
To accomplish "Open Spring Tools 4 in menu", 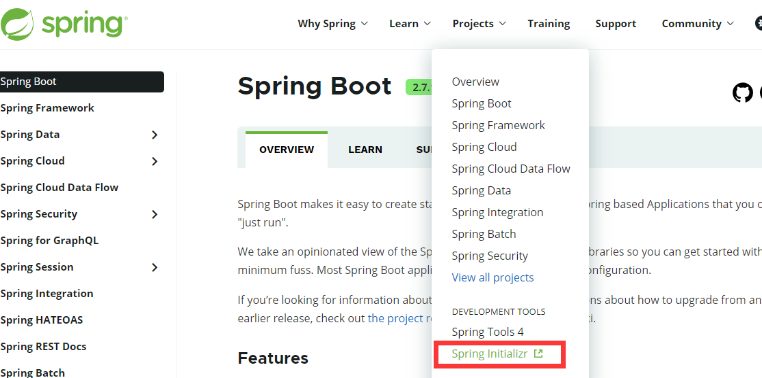I will (487, 332).
